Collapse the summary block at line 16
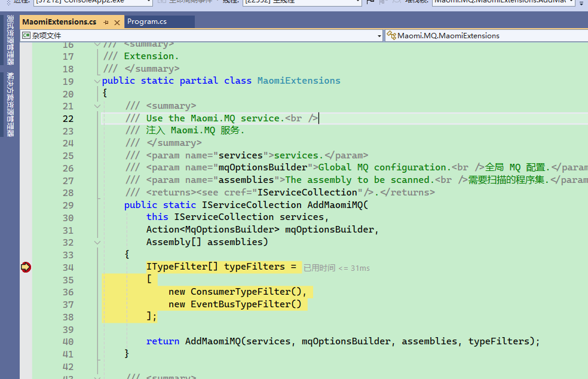Viewport: 588px width, 379px height. pyautogui.click(x=97, y=44)
